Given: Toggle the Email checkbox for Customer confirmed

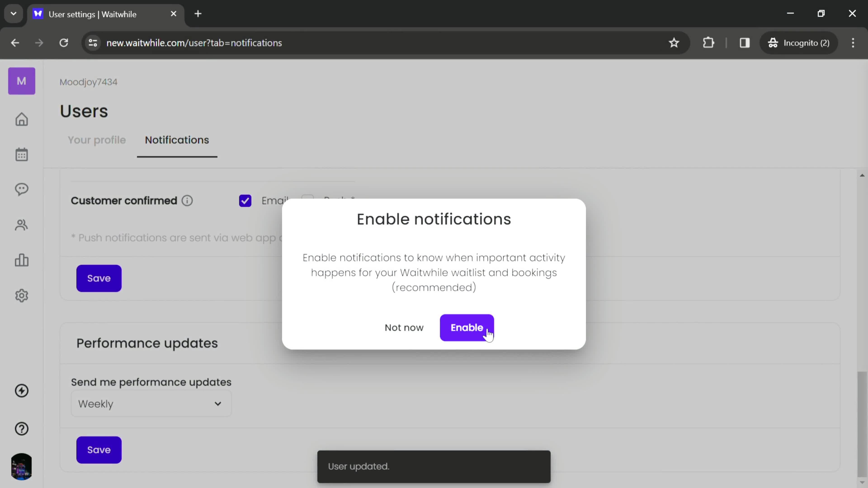Looking at the screenshot, I should (x=246, y=200).
